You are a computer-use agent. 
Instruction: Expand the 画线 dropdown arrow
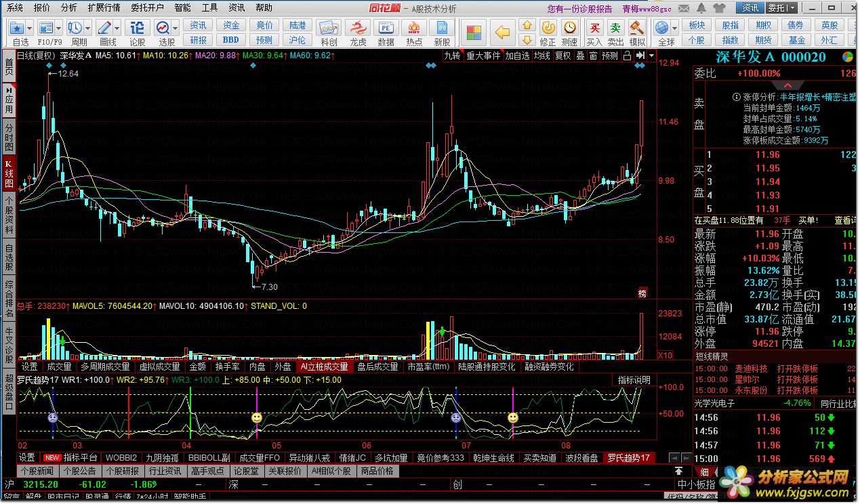click(117, 28)
